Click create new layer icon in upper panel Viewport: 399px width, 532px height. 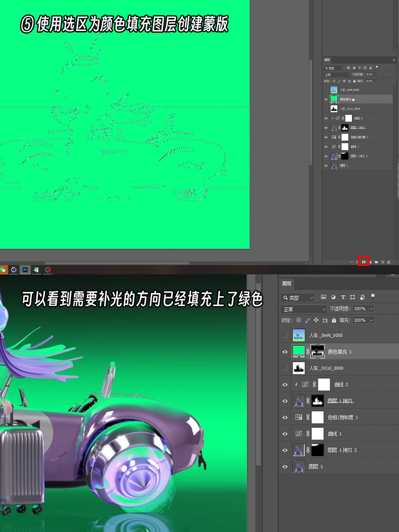(x=383, y=262)
